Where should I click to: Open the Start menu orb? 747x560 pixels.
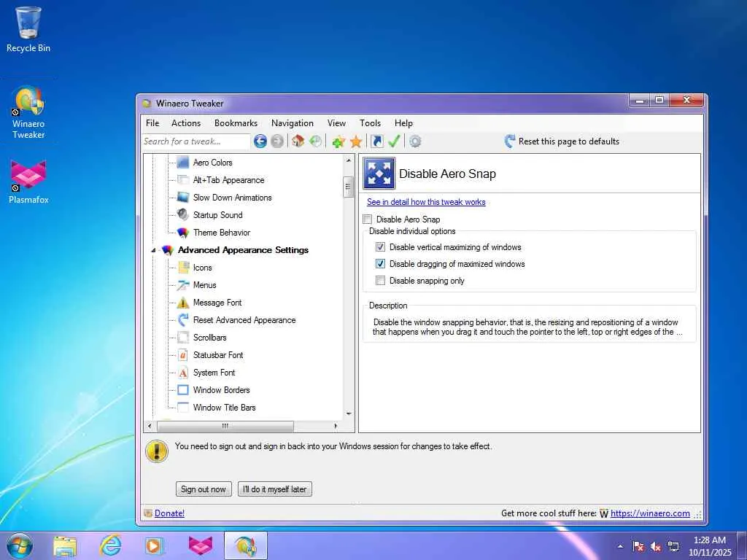click(x=20, y=545)
